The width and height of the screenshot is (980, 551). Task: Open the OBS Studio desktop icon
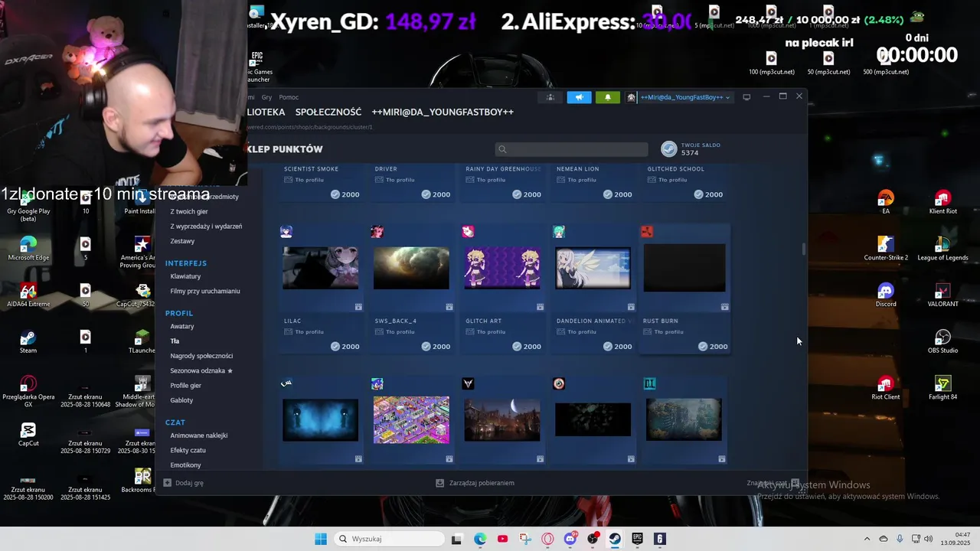[942, 342]
